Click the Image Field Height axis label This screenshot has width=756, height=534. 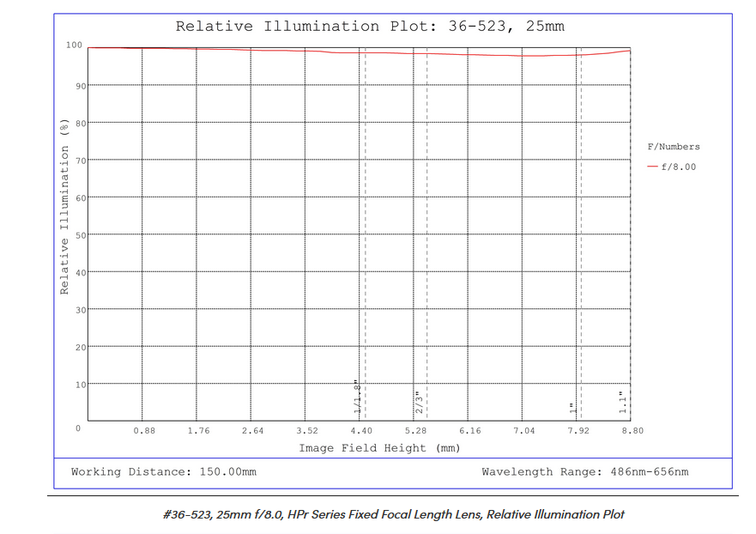[379, 447]
